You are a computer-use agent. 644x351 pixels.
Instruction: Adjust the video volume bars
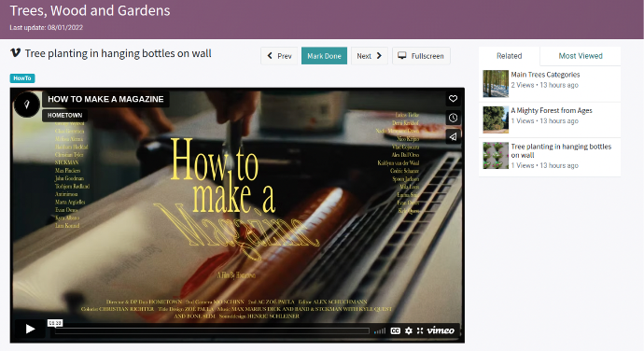380,330
